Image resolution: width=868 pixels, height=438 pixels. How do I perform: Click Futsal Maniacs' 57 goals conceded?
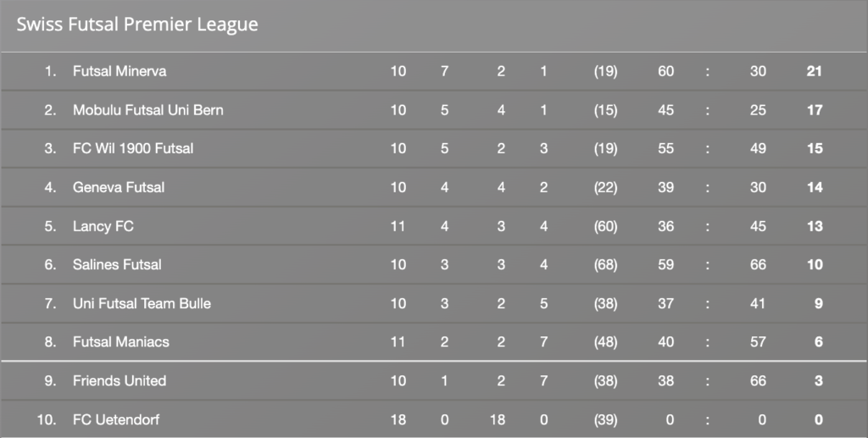tap(758, 342)
